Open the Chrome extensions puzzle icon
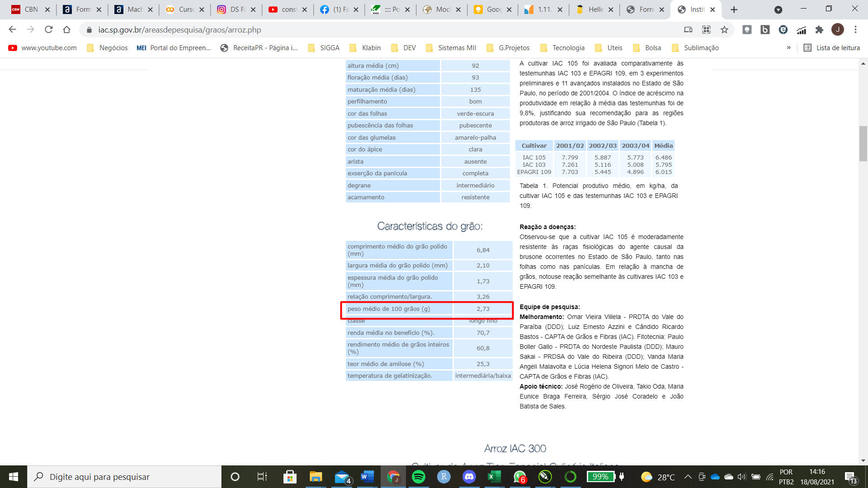This screenshot has height=488, width=868. (x=819, y=30)
